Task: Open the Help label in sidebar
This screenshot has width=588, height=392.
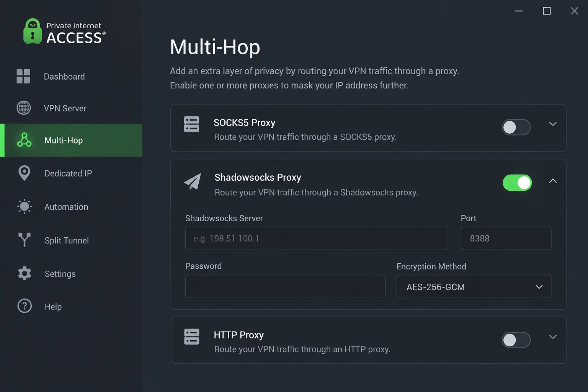Action: (x=53, y=307)
